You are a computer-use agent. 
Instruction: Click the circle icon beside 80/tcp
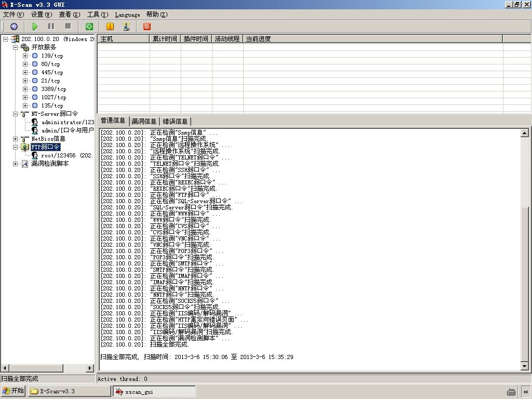point(35,64)
